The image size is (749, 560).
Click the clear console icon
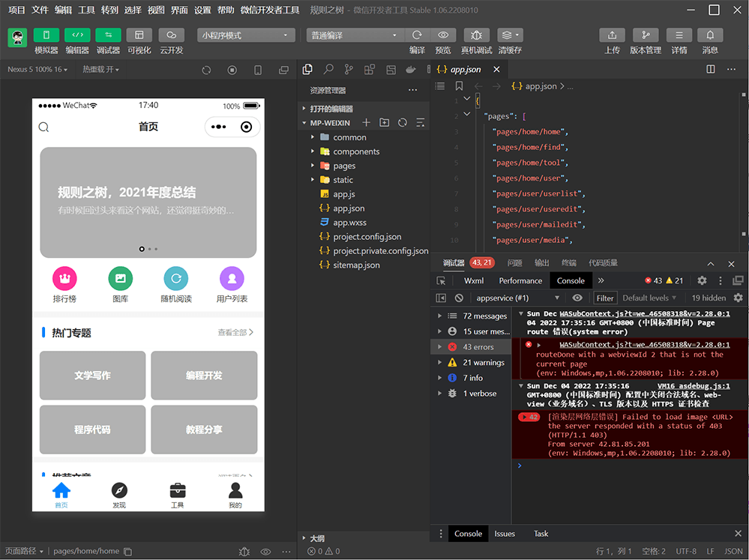459,298
